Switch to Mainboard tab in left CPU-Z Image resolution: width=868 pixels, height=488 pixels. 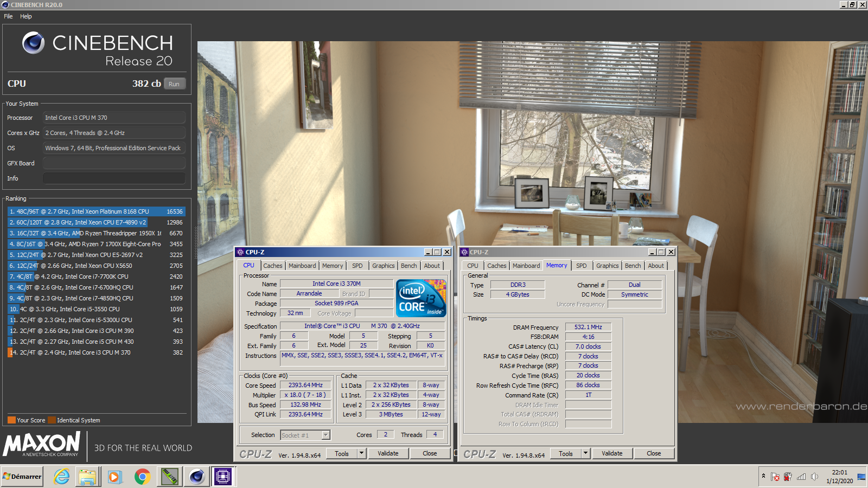pos(302,266)
